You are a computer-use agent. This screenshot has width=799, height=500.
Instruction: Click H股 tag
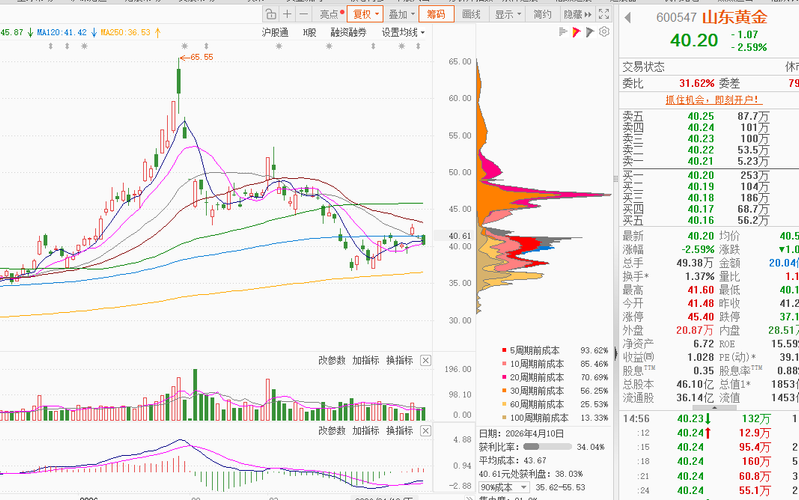[309, 33]
